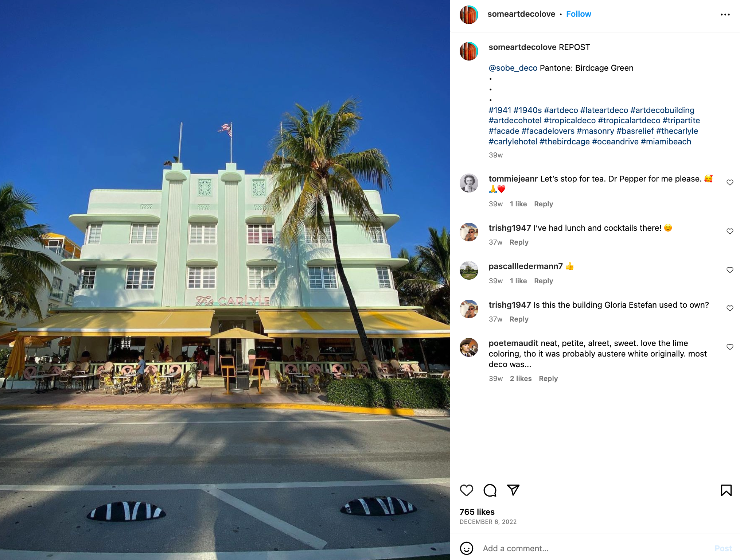Open the #thebirdcage hashtag

pos(564,142)
